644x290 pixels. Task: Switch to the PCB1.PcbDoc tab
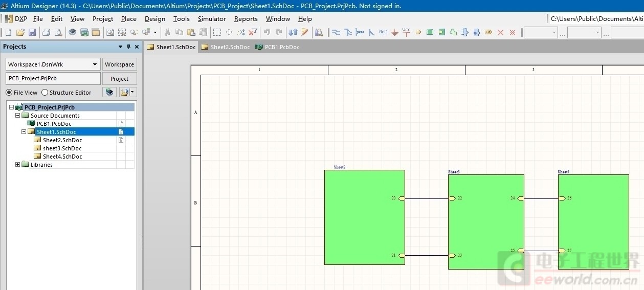point(277,47)
